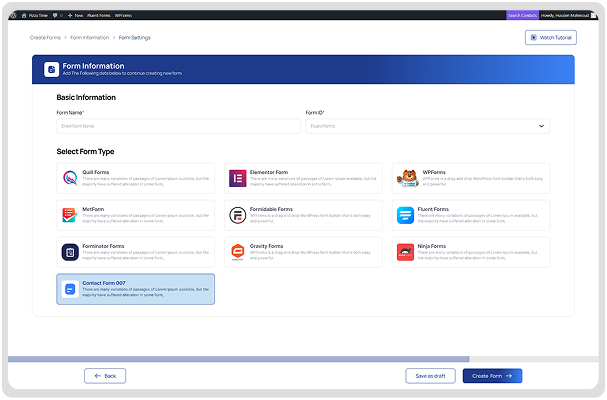Choose the Forminator Forms card title

(103, 246)
